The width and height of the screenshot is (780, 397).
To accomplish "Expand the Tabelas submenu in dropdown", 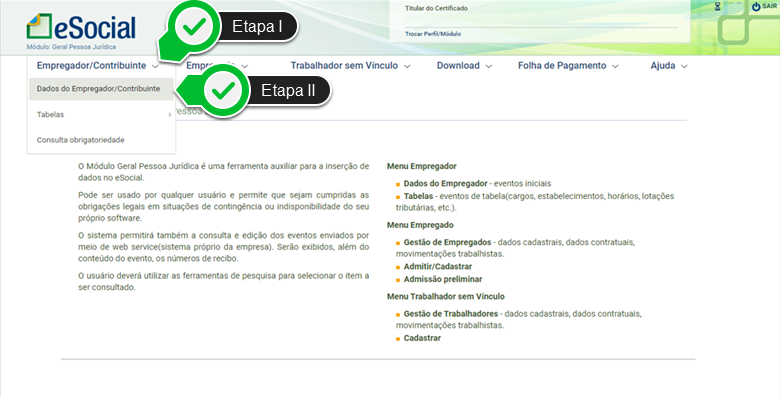I will pos(101,114).
